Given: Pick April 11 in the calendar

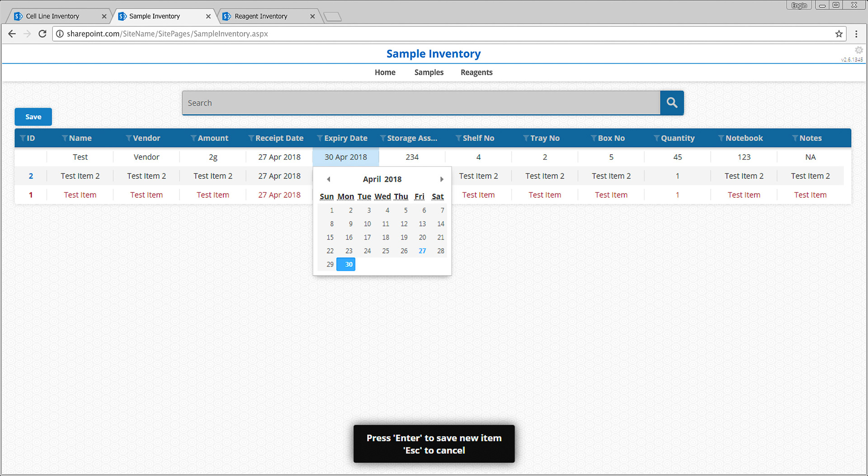Looking at the screenshot, I should [386, 224].
